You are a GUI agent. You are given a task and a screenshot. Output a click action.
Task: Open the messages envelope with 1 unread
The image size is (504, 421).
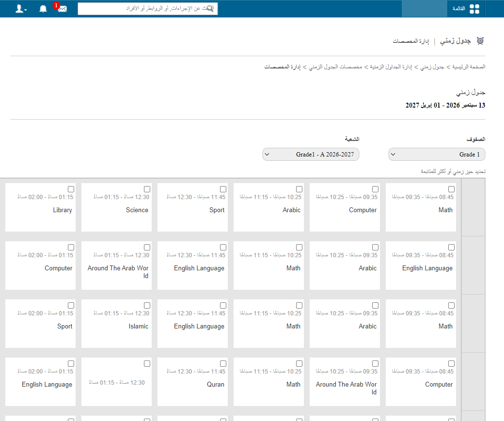tap(62, 9)
